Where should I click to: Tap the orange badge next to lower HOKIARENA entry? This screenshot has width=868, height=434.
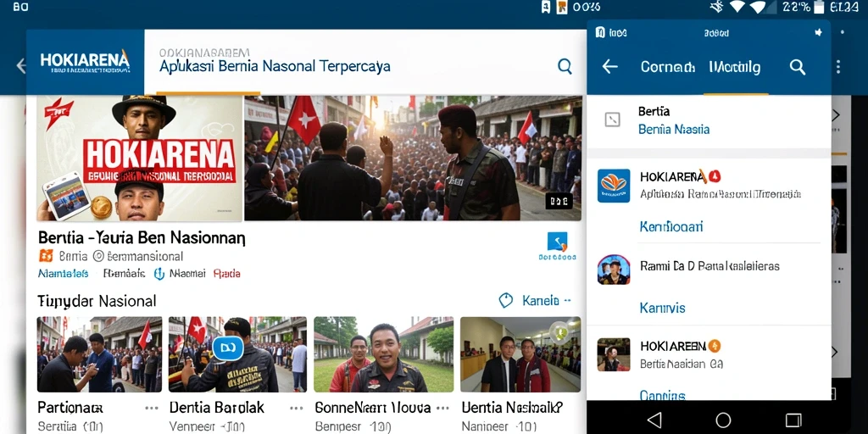point(715,347)
